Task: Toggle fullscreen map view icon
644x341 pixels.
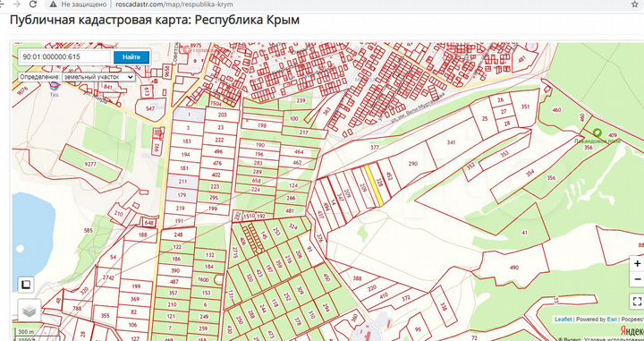Action: 637,301
